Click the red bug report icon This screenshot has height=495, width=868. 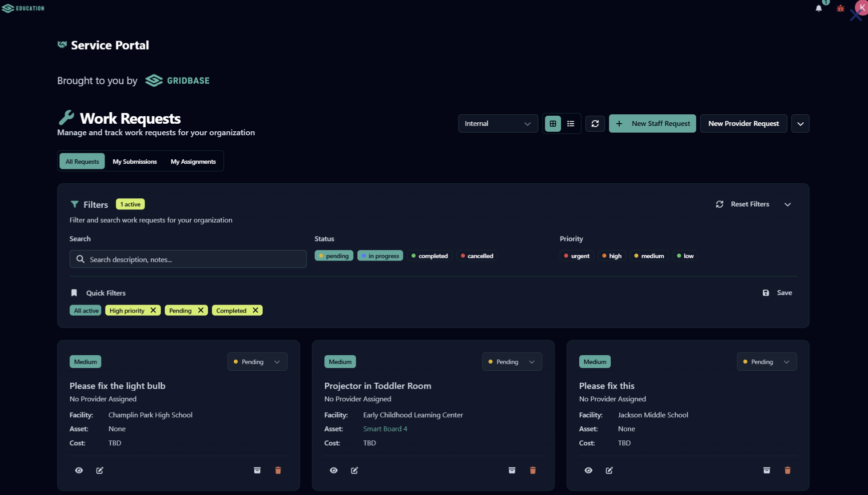pos(840,8)
